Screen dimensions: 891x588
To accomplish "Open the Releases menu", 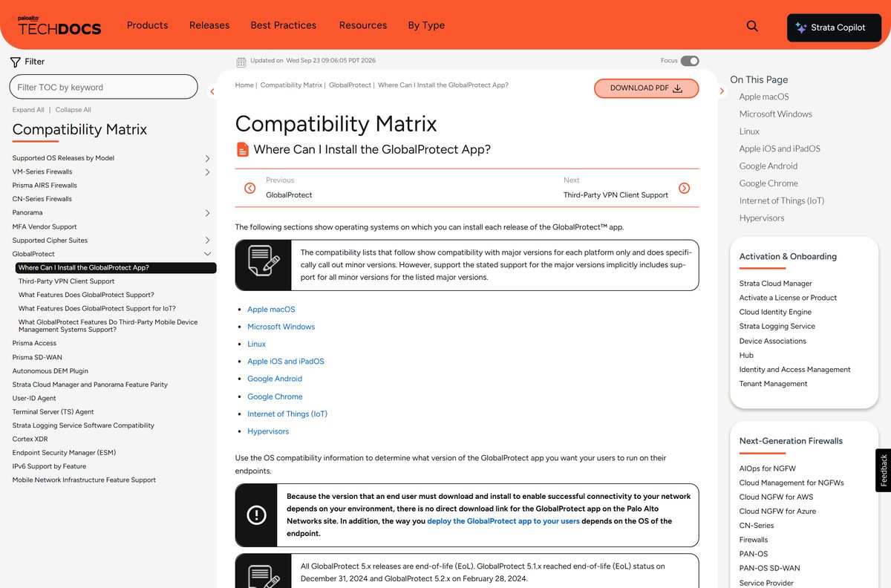I will coord(209,25).
